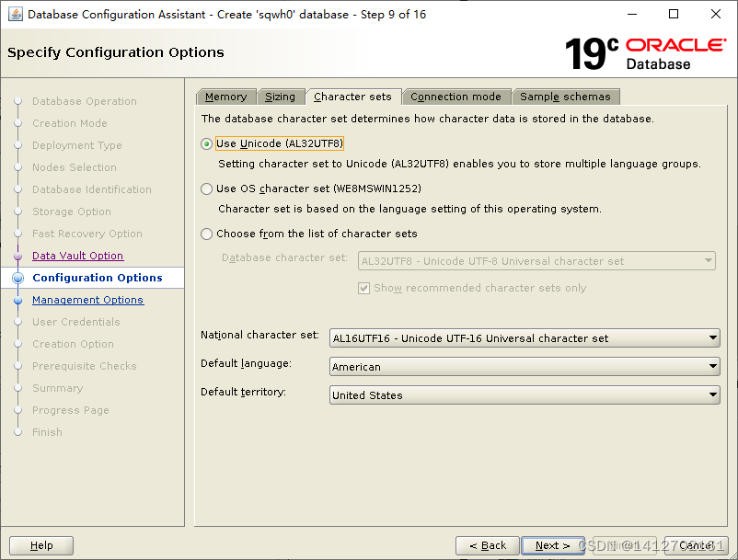
Task: Expand the Default language dropdown showing American
Action: [525, 367]
